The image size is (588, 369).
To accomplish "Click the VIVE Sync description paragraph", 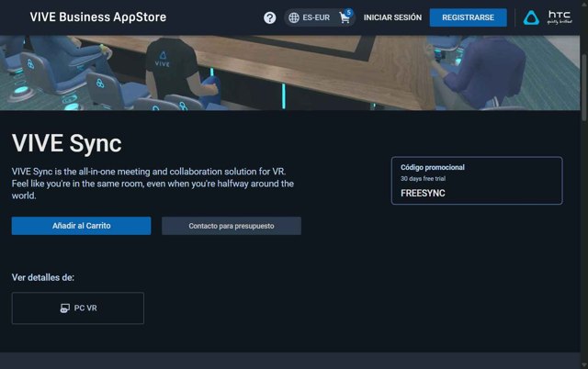I will click(153, 184).
